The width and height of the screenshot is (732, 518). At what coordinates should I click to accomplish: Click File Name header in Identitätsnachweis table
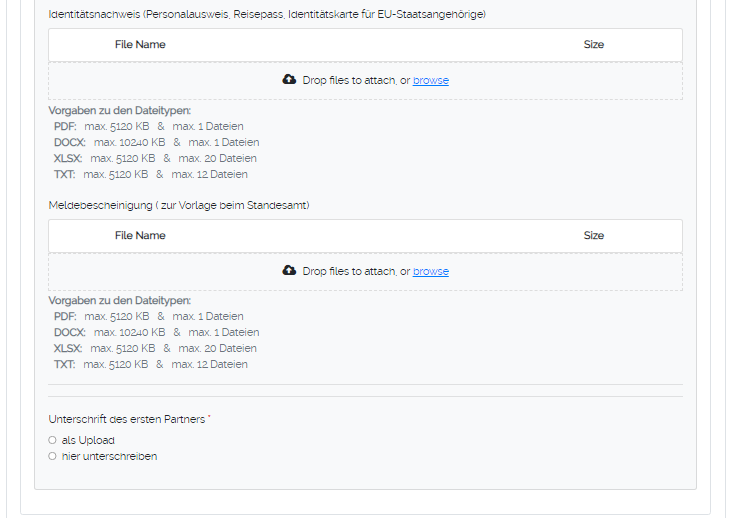140,44
